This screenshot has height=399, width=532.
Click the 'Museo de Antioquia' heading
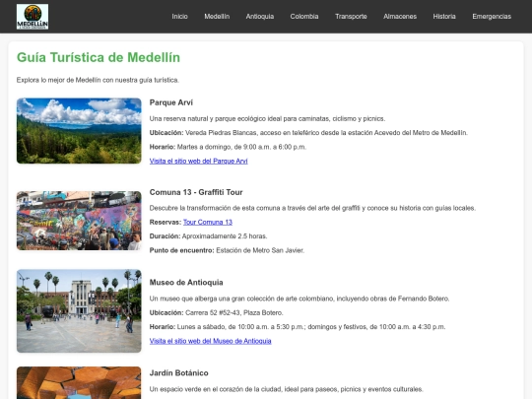point(186,283)
